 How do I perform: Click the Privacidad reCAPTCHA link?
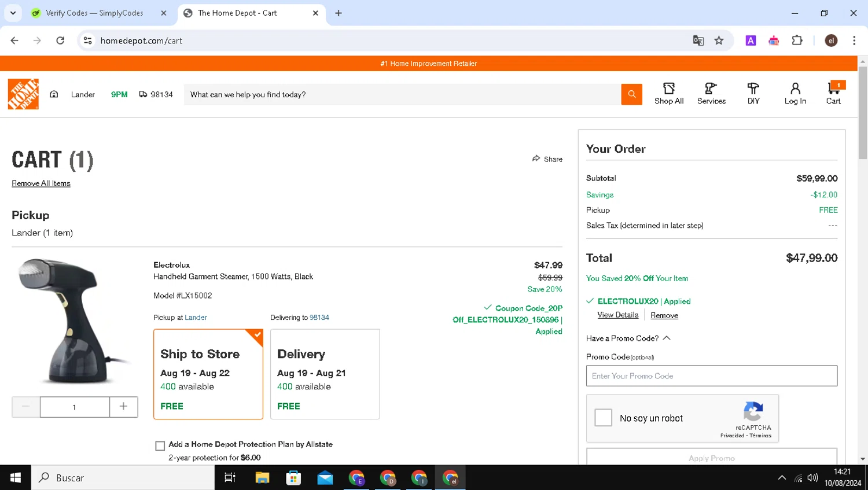click(732, 436)
